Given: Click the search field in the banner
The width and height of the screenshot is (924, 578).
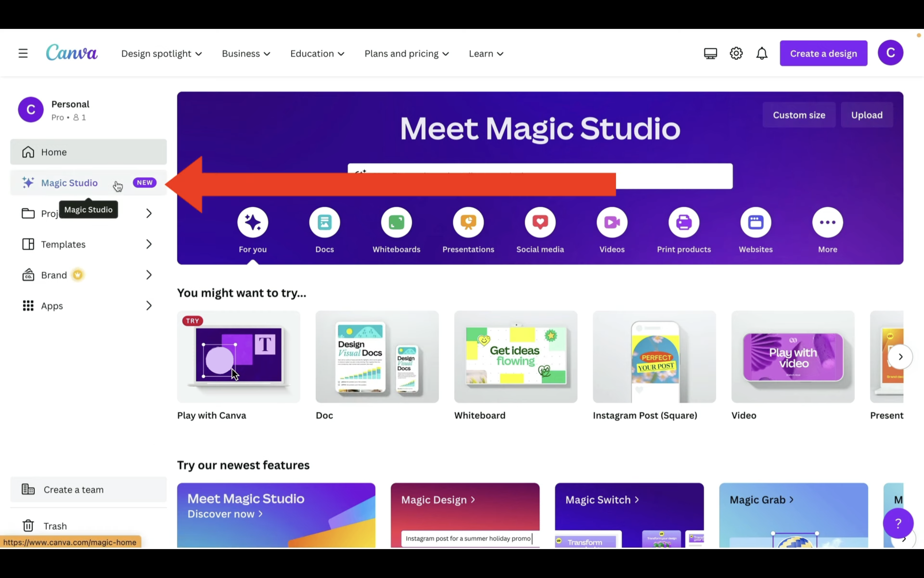Looking at the screenshot, I should pos(540,176).
